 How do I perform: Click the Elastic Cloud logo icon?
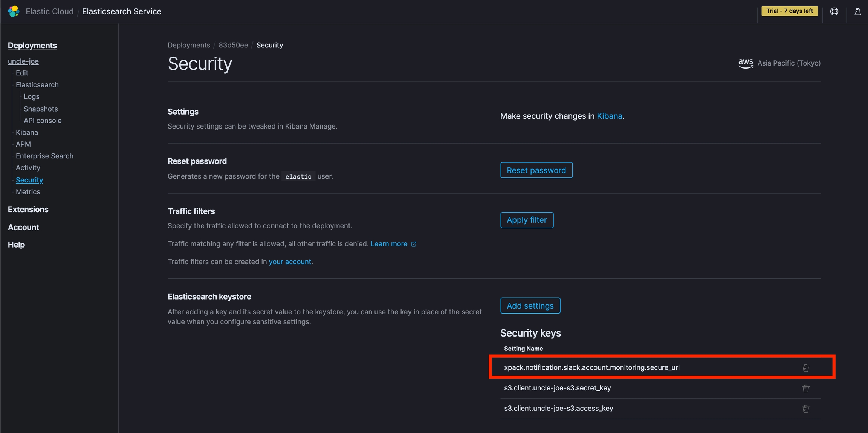pyautogui.click(x=14, y=11)
